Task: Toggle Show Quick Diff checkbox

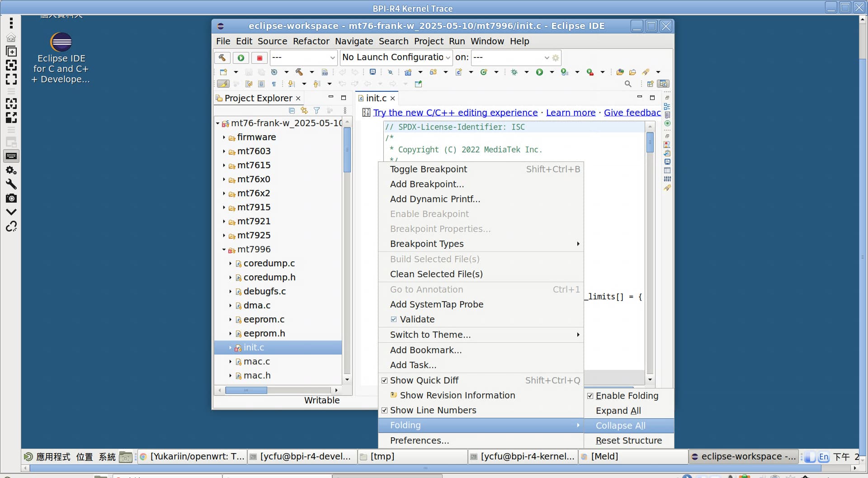Action: (x=384, y=380)
